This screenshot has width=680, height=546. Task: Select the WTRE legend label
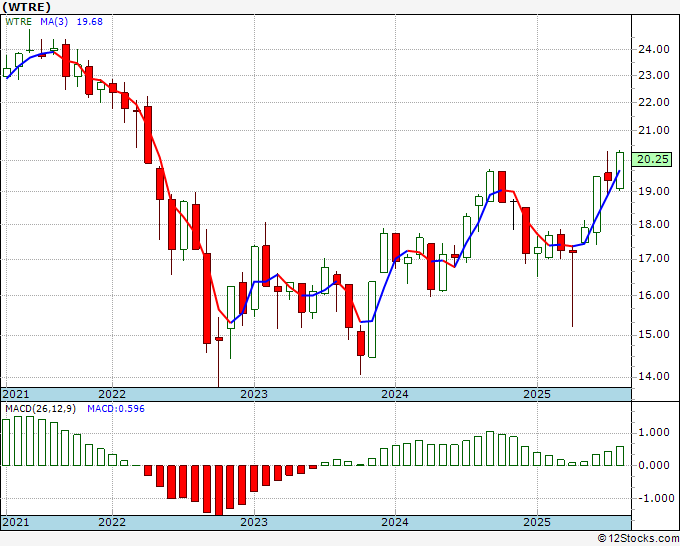point(19,21)
